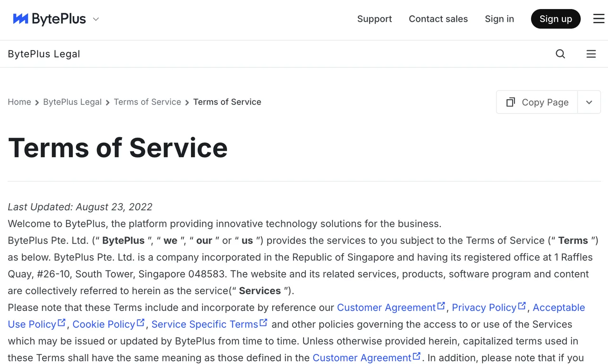The width and height of the screenshot is (608, 364).
Task: Click the Copy Page button
Action: click(537, 102)
